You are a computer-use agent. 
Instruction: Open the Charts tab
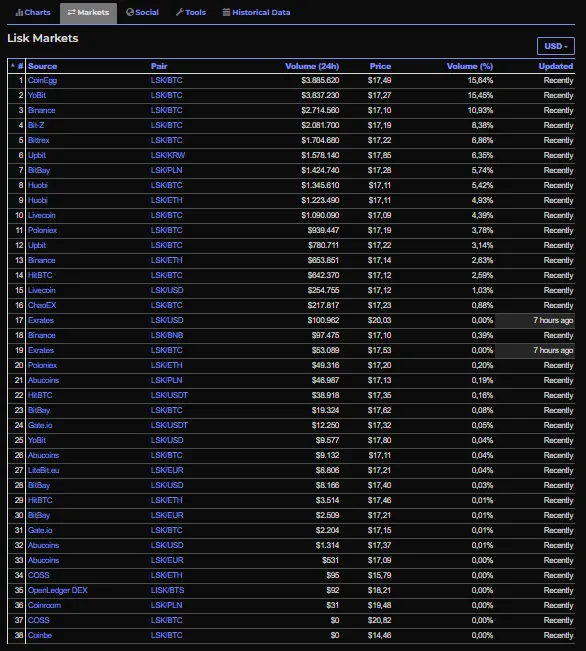pyautogui.click(x=33, y=12)
